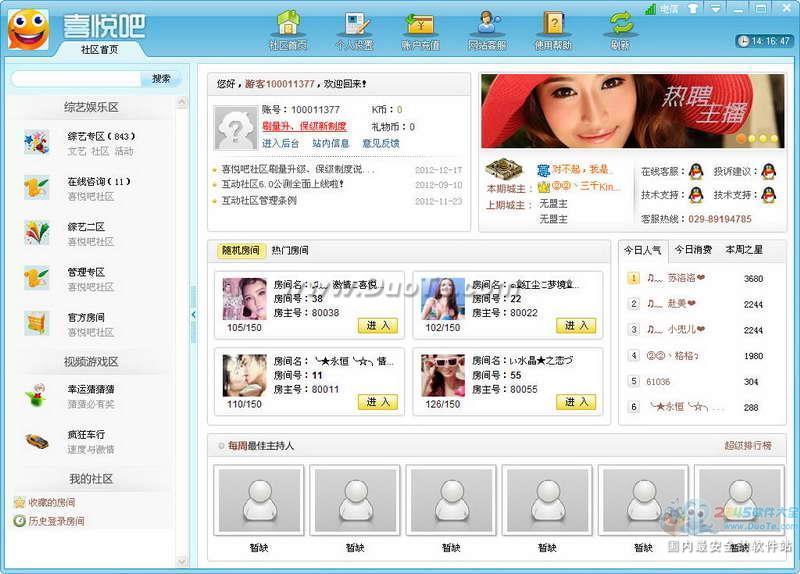Click the QQ penguin next to 投诉建议
The image size is (800, 574).
[767, 171]
